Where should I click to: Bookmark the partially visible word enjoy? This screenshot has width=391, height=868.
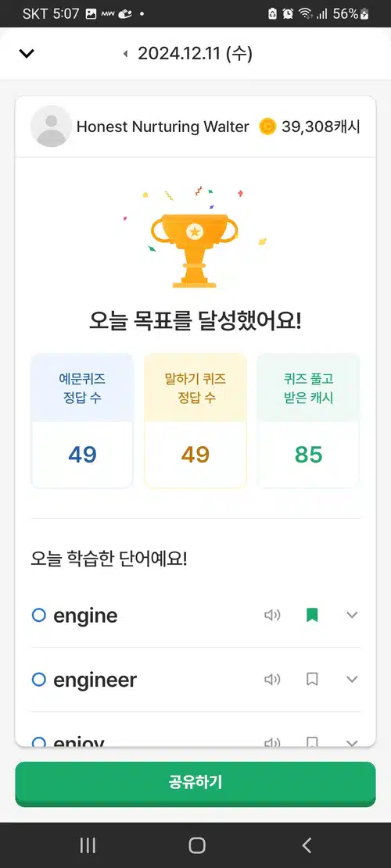312,741
